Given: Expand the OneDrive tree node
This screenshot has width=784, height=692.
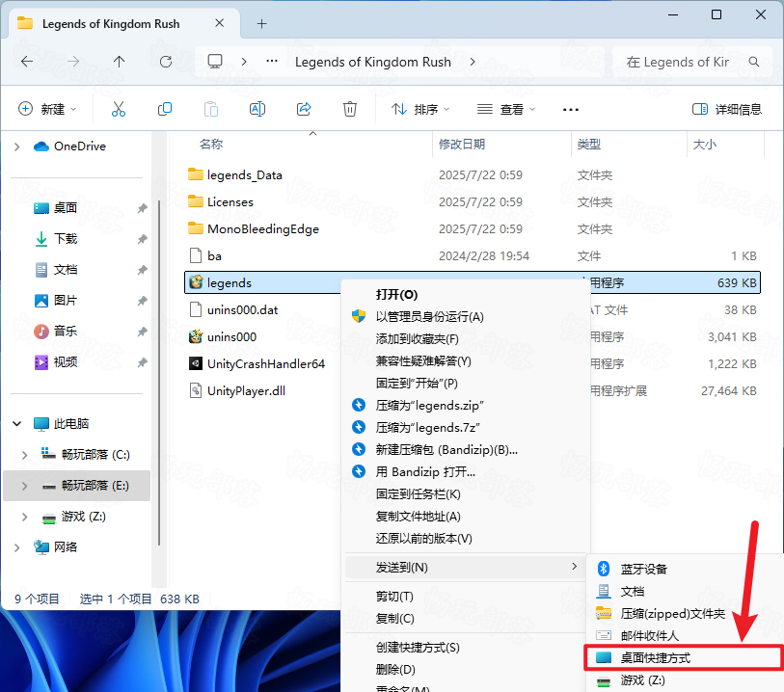Looking at the screenshot, I should coord(17,146).
